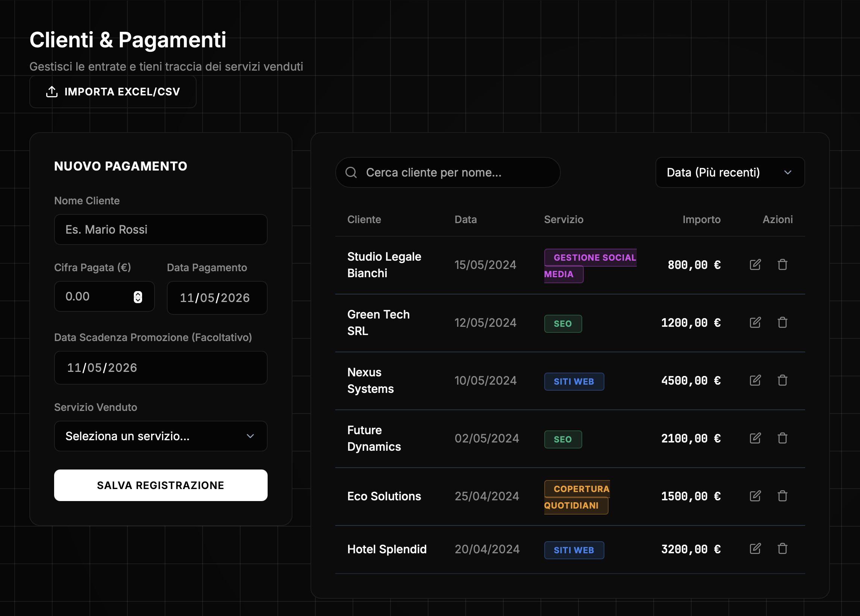Viewport: 860px width, 616px height.
Task: Click Salva Registrazione button
Action: point(161,485)
